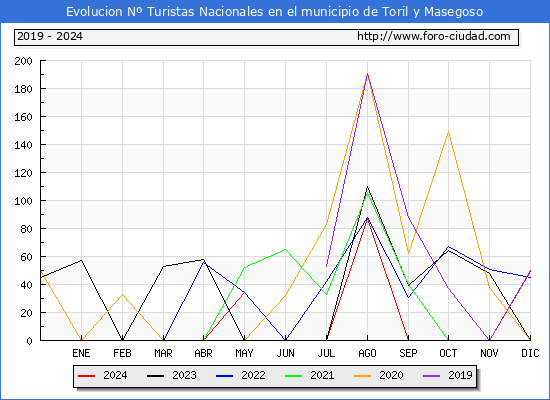Click the AGO month axis label
Viewport: 550px width, 400px height.
(368, 353)
